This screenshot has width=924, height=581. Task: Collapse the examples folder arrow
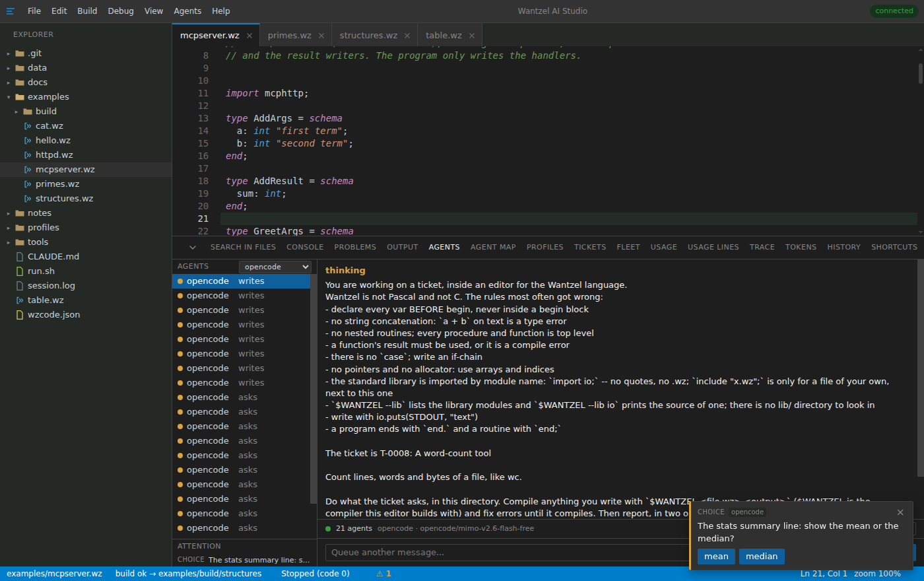[x=9, y=97]
